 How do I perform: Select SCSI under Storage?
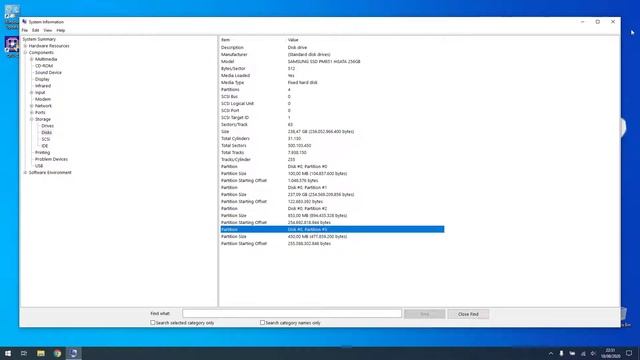[45, 139]
